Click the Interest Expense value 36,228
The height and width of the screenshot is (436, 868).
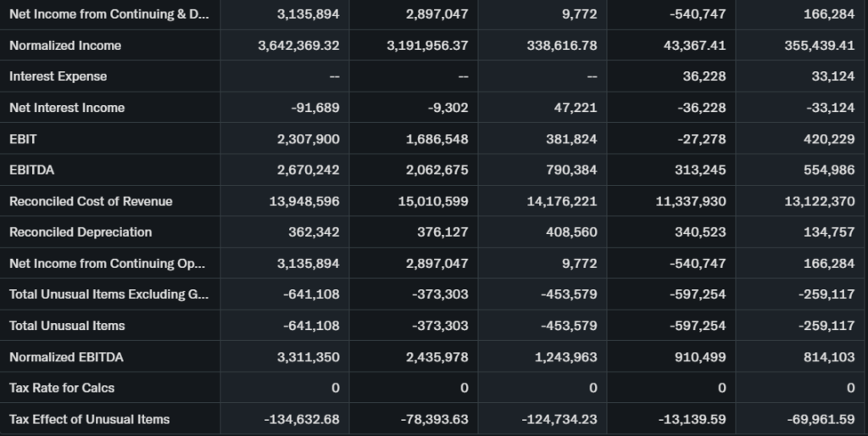(704, 76)
